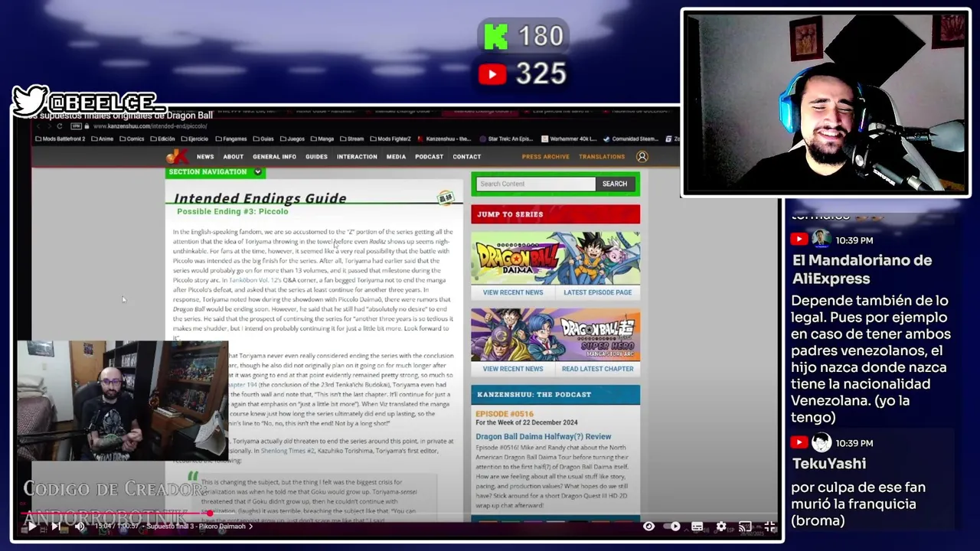Viewport: 980px width, 551px height.
Task: Open 'Star Trek: An Epis...' bookmark
Action: 505,139
